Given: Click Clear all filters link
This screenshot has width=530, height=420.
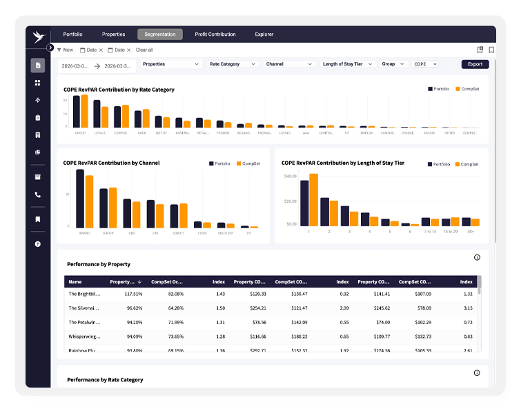Looking at the screenshot, I should click(144, 50).
